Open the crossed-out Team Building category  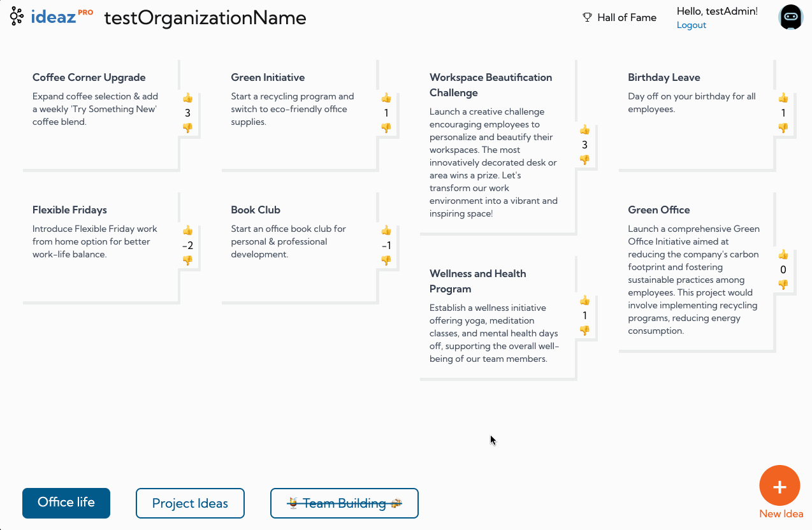(344, 503)
